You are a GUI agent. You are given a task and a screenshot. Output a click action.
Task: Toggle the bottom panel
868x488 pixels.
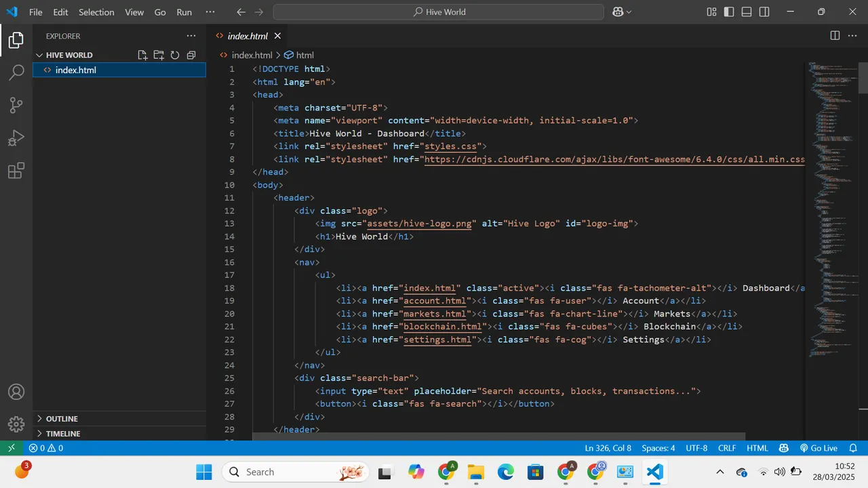click(x=747, y=12)
